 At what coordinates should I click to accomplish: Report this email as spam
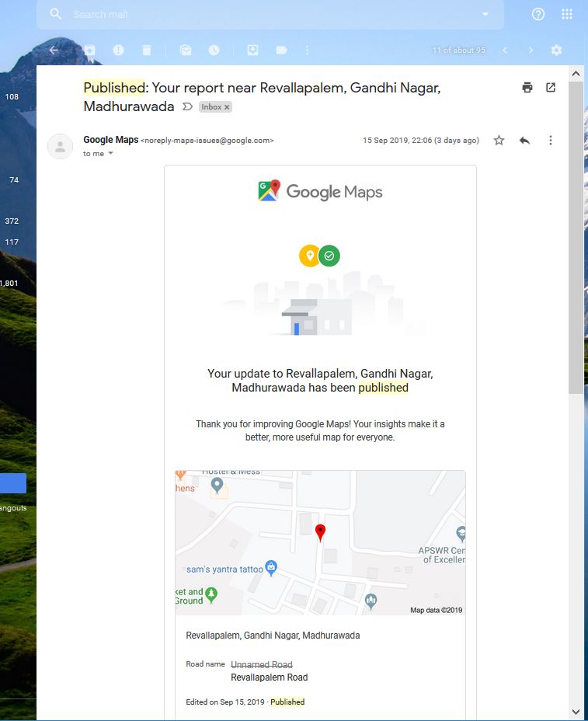118,51
